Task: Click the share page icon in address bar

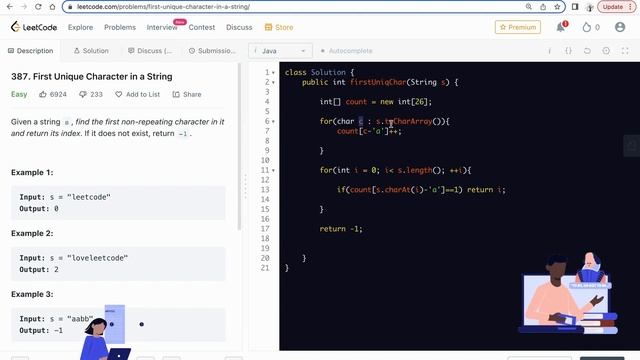Action: pos(543,7)
